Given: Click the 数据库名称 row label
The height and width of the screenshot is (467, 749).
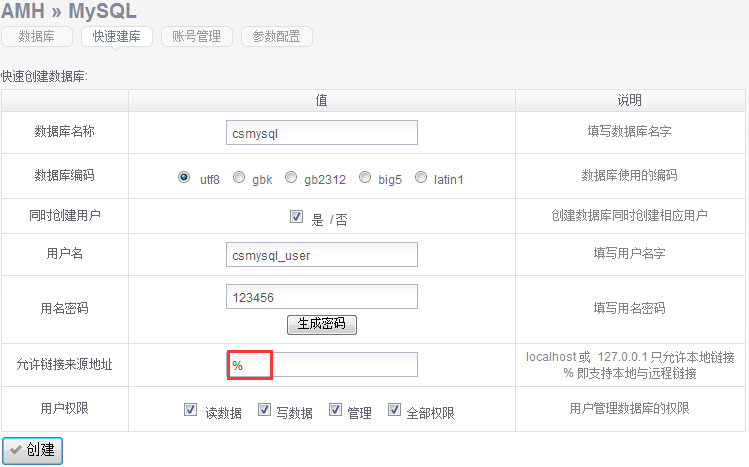Looking at the screenshot, I should 64,131.
